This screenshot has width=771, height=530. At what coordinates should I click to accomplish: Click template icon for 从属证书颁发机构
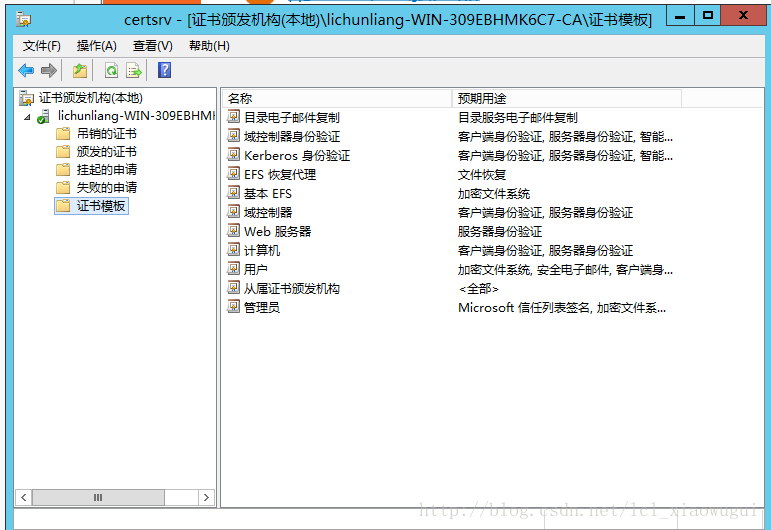point(233,288)
